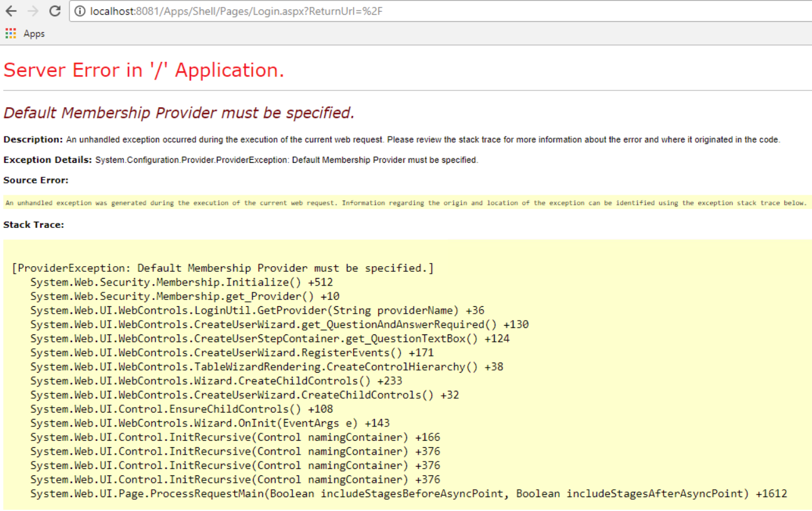Screen dimensions: 812x511
Task: Click the 'Exception Details:' label
Action: (48, 160)
